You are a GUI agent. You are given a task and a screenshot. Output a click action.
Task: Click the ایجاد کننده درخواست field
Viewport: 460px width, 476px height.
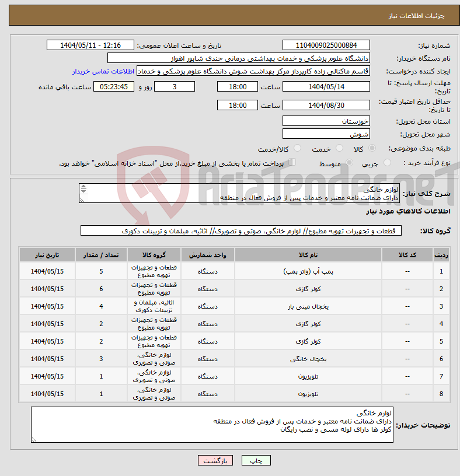click(x=253, y=71)
